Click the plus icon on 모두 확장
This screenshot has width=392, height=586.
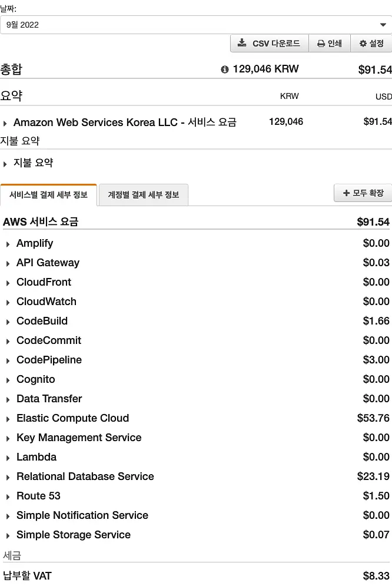tap(346, 193)
